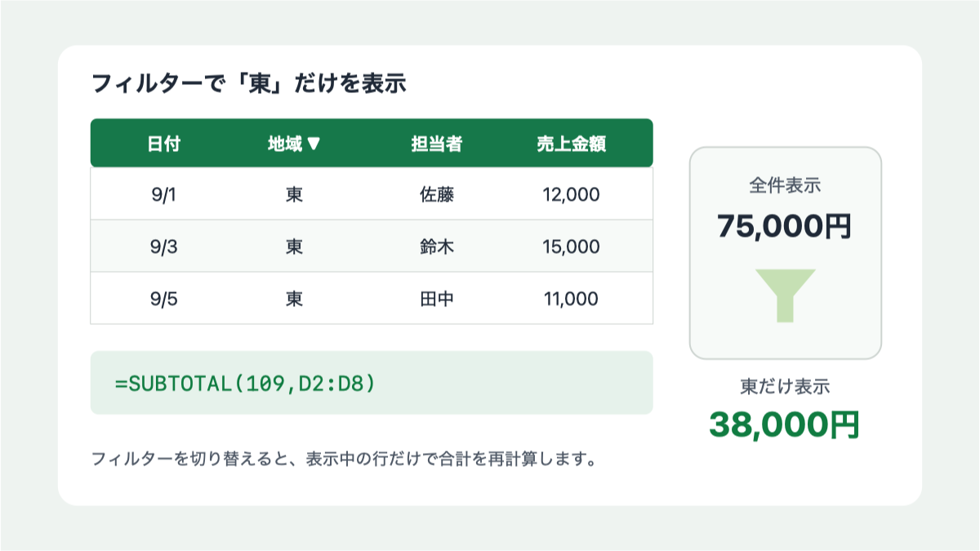Click the =SUBTOTAL(109,D2:D8) formula box
Image resolution: width=980 pixels, height=551 pixels.
pos(372,383)
